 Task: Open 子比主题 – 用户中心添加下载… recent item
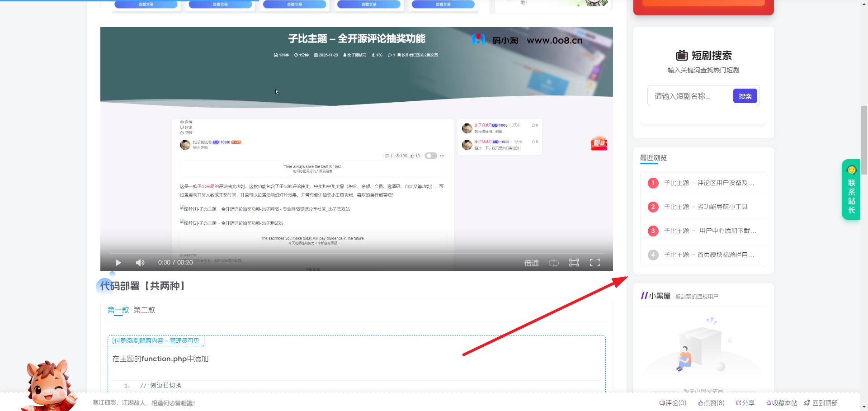(x=710, y=231)
